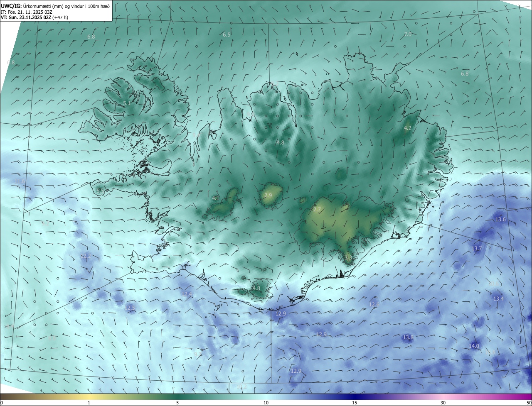Click the 5 tick on color scale
This screenshot has width=532, height=406.
[x=177, y=403]
